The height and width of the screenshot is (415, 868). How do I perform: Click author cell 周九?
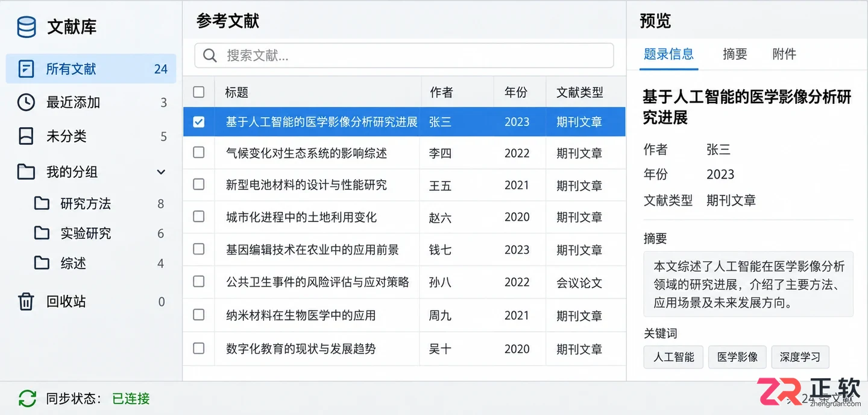coord(440,315)
